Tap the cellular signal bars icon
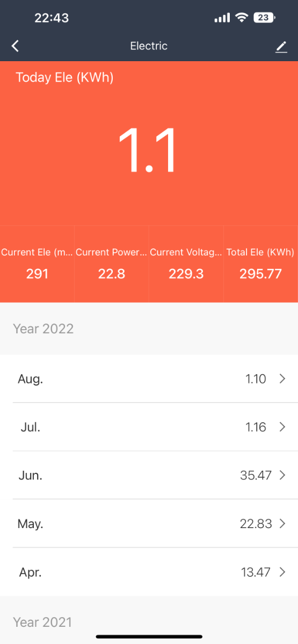The image size is (298, 644). pos(222,18)
